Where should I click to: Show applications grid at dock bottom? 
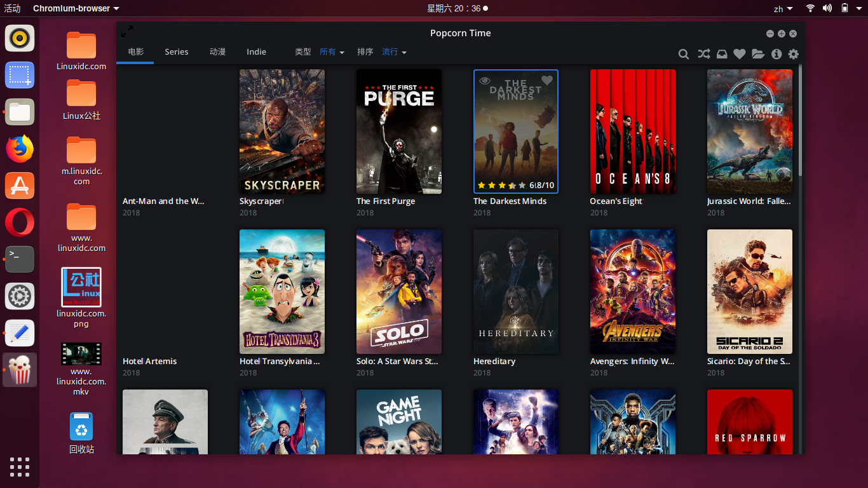tap(20, 467)
